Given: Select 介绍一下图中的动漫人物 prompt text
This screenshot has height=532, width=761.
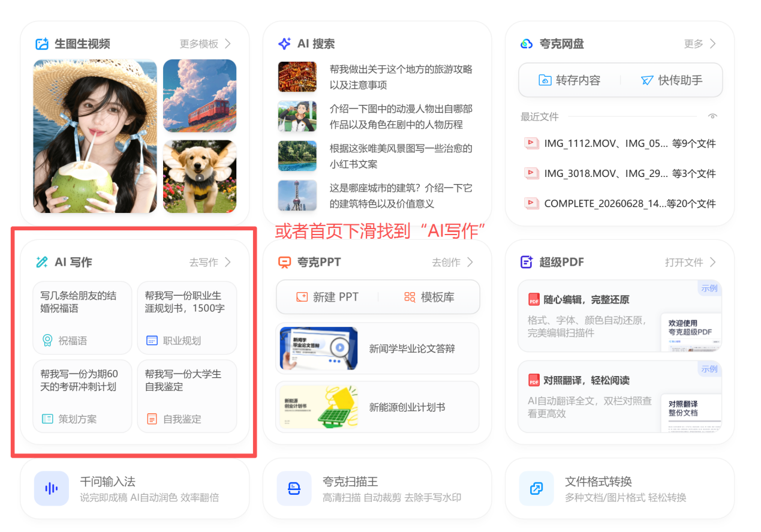Looking at the screenshot, I should click(401, 116).
